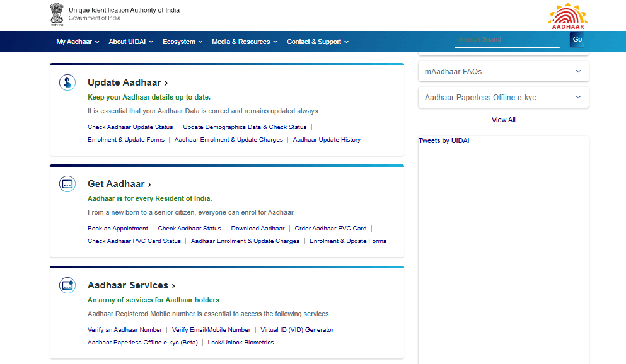Viewport: 626px width, 364px height.
Task: Open the About UIDAI menu
Action: pos(130,42)
